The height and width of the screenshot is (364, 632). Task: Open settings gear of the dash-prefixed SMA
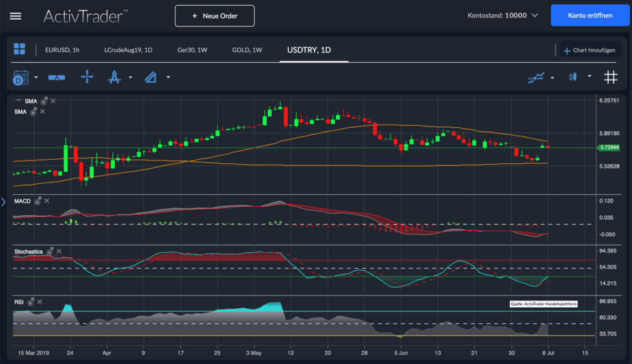[44, 101]
